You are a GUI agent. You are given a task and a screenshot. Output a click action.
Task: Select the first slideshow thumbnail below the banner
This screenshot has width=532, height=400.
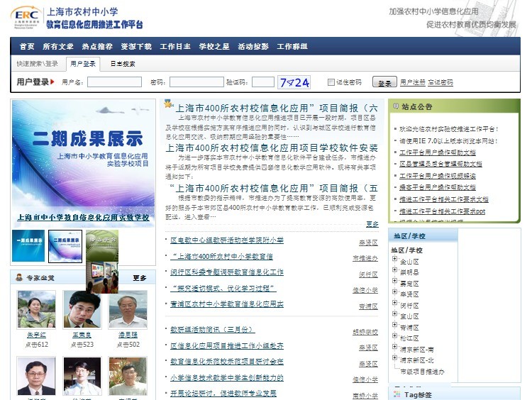tap(28, 245)
